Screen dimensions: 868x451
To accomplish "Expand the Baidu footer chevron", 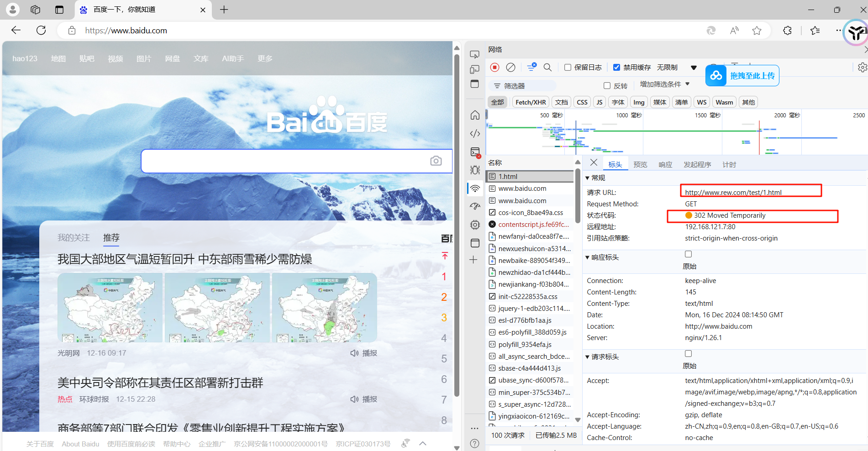I will [423, 443].
